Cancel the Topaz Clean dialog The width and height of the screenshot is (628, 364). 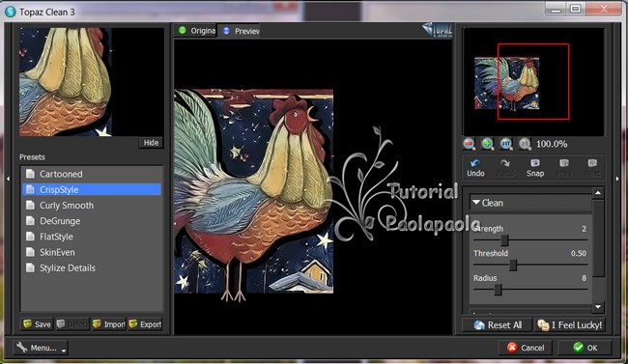[x=526, y=348]
